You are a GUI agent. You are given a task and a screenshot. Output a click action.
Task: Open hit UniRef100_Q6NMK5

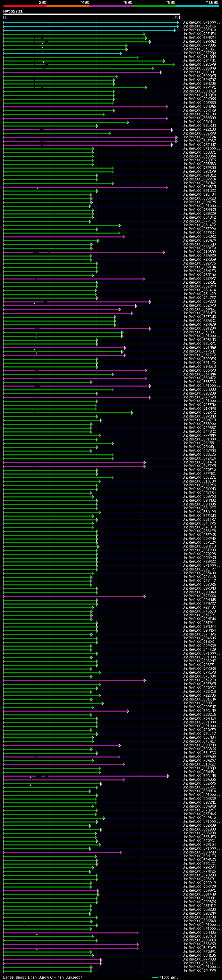[199, 210]
